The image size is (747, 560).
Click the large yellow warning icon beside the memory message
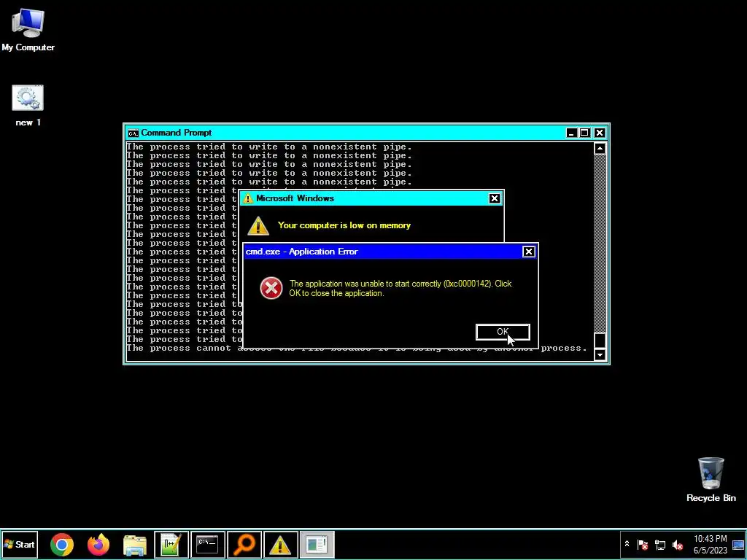coord(258,226)
